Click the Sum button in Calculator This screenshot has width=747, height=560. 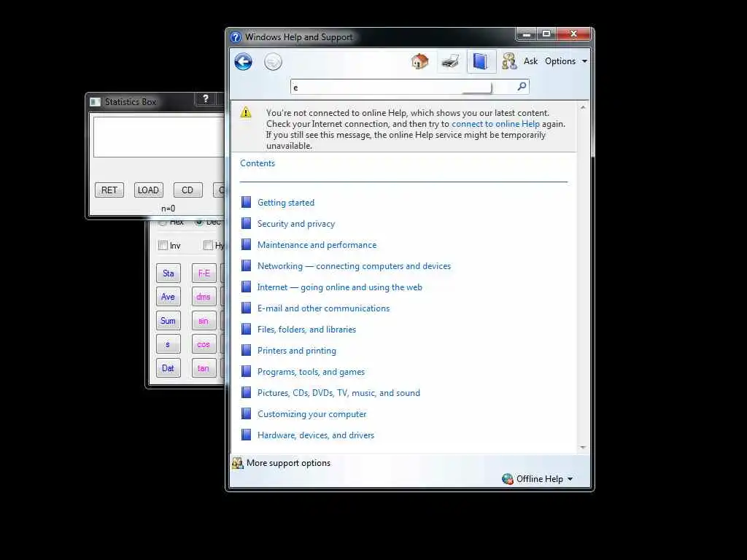[169, 321]
